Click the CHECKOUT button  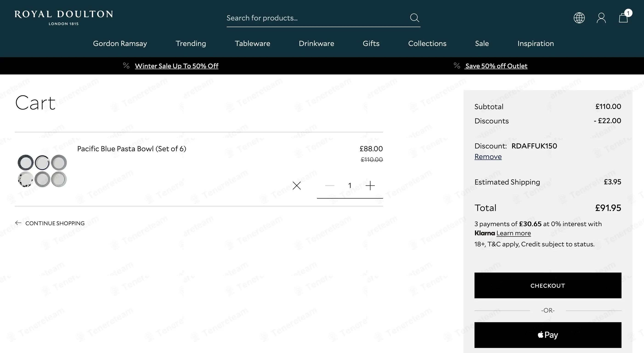click(x=548, y=285)
